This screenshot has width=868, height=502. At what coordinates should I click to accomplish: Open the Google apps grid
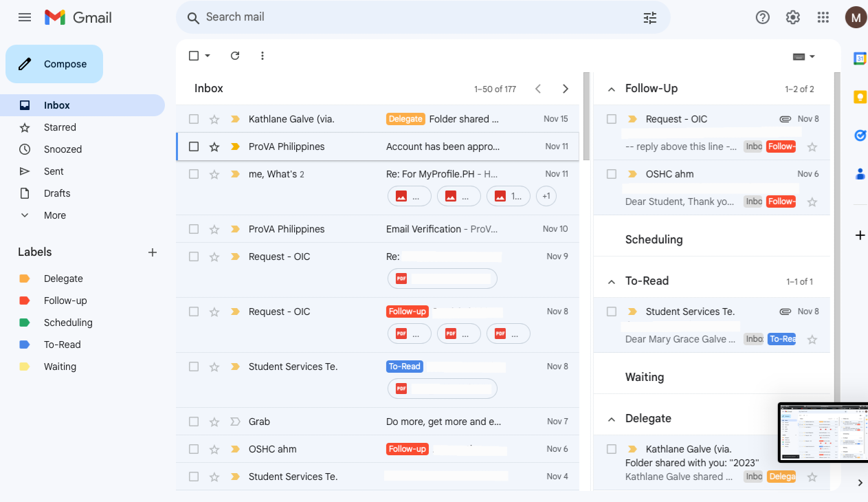tap(823, 17)
